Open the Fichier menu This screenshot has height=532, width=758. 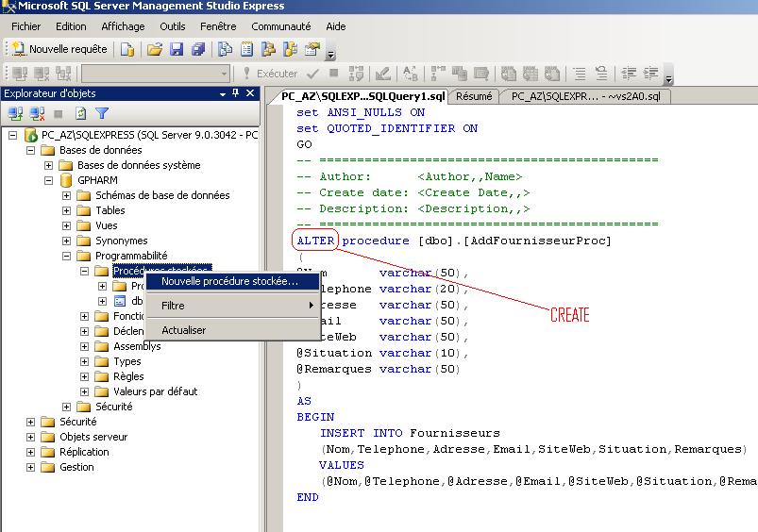tap(26, 26)
